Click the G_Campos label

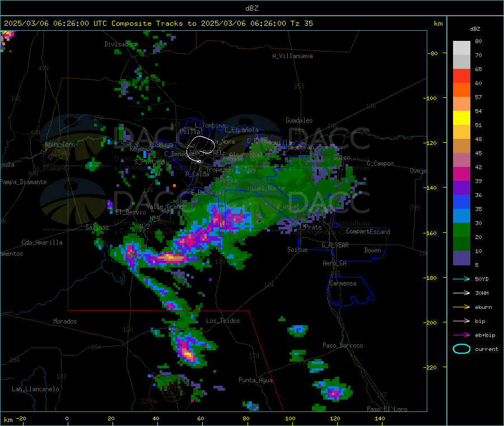click(x=381, y=163)
